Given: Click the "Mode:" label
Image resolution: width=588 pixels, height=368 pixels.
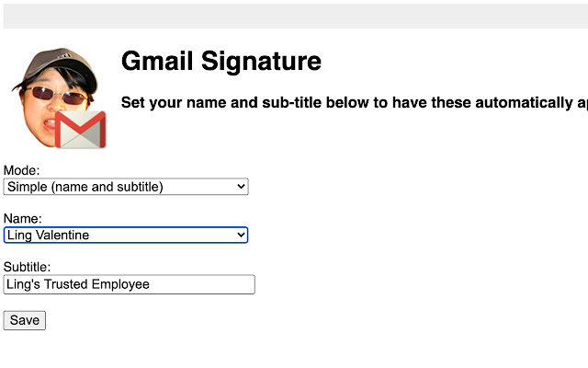Looking at the screenshot, I should tap(22, 170).
